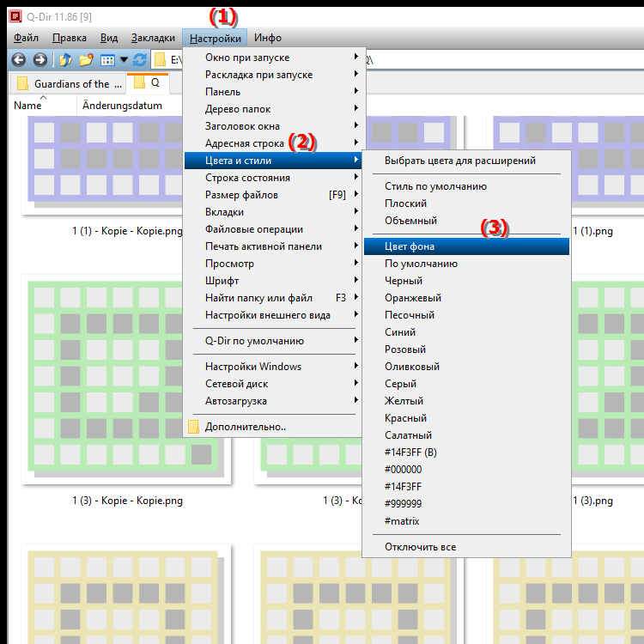Open the Автозагрузка submenu
Screen dimensions: 644x644
point(273,401)
